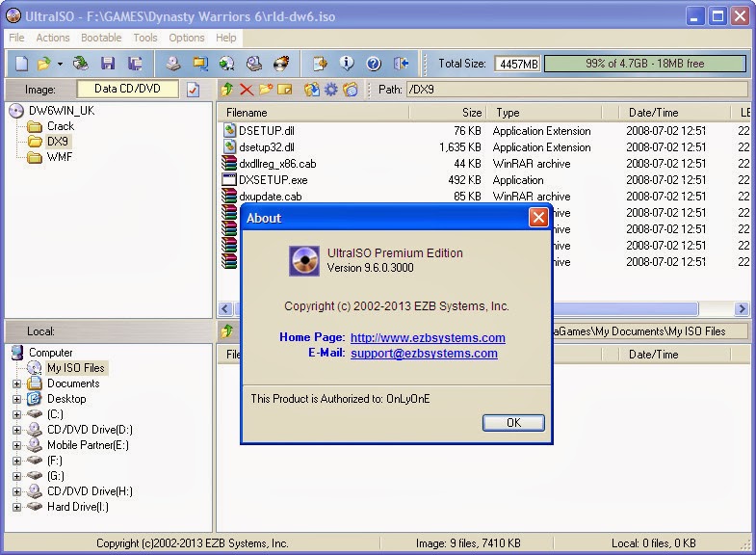Click the Data CD/DVD image type button

(x=127, y=89)
